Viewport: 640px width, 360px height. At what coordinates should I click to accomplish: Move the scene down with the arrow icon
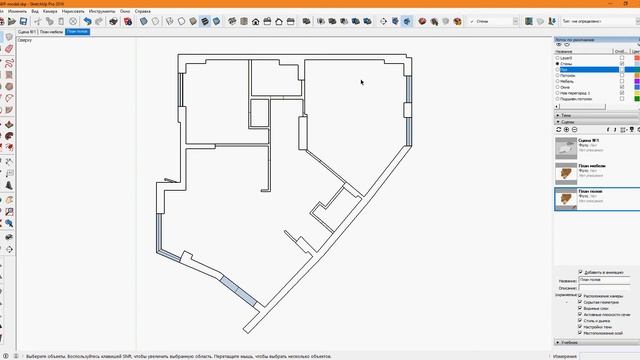click(x=615, y=129)
